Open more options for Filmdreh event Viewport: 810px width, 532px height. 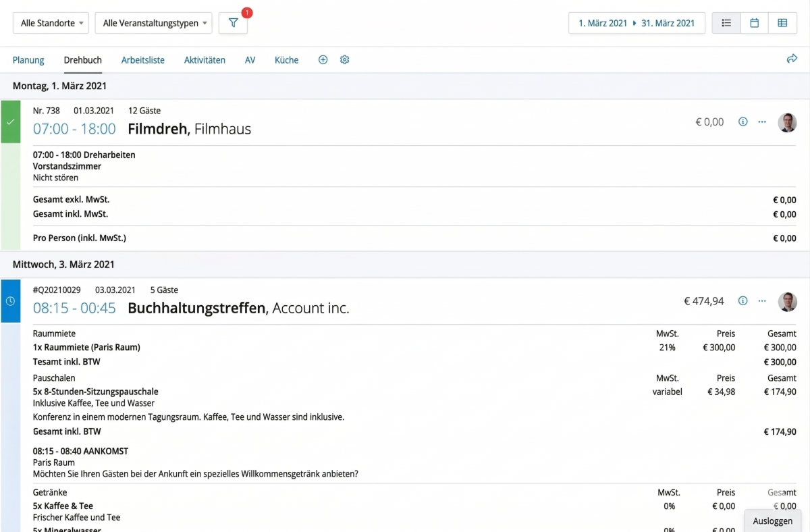762,122
